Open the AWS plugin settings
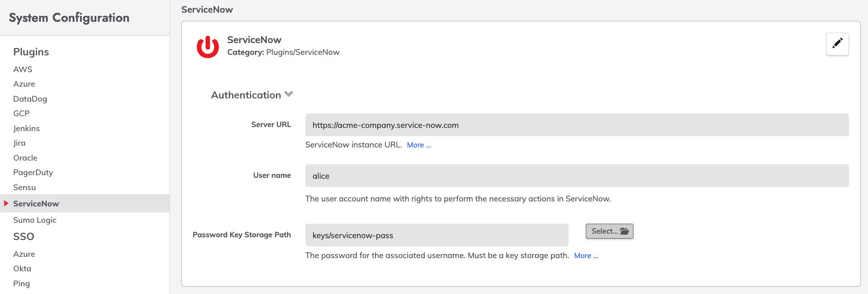The width and height of the screenshot is (868, 294). [23, 69]
